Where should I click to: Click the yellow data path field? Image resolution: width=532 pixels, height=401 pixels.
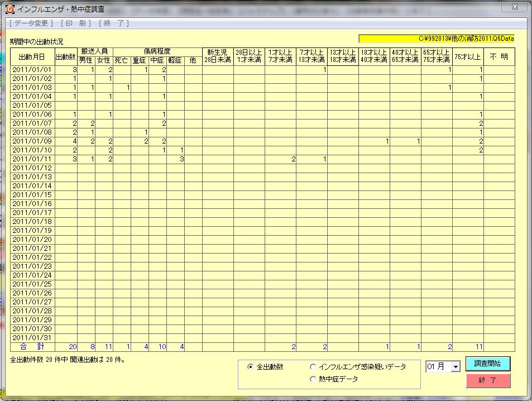(436, 39)
